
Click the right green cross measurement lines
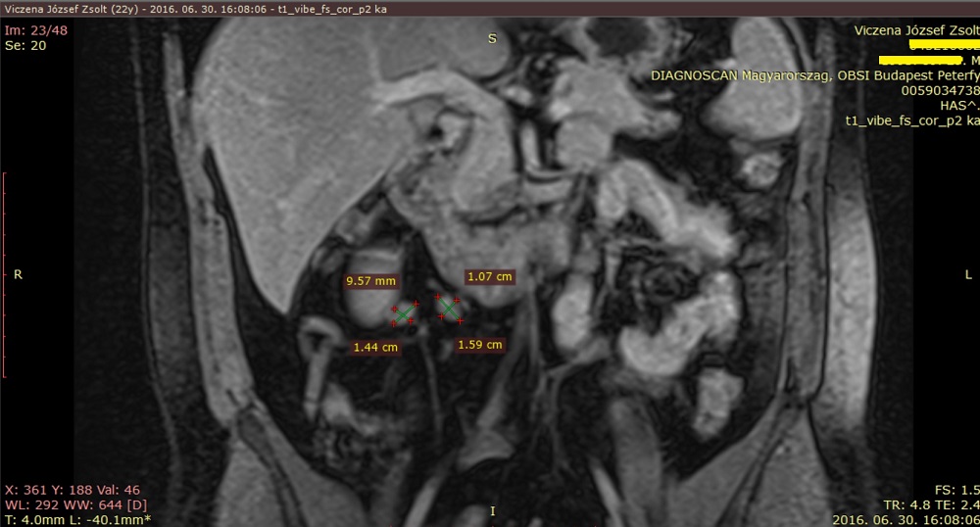click(x=449, y=308)
